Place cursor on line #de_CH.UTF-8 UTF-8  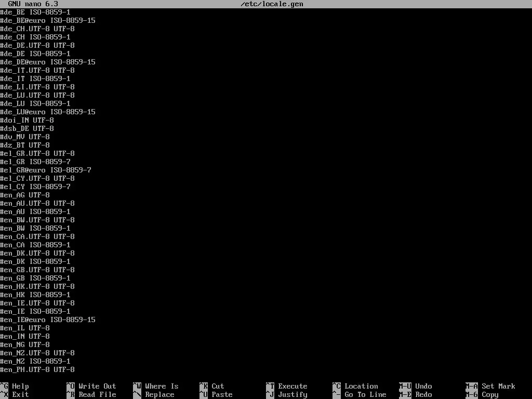tap(37, 29)
